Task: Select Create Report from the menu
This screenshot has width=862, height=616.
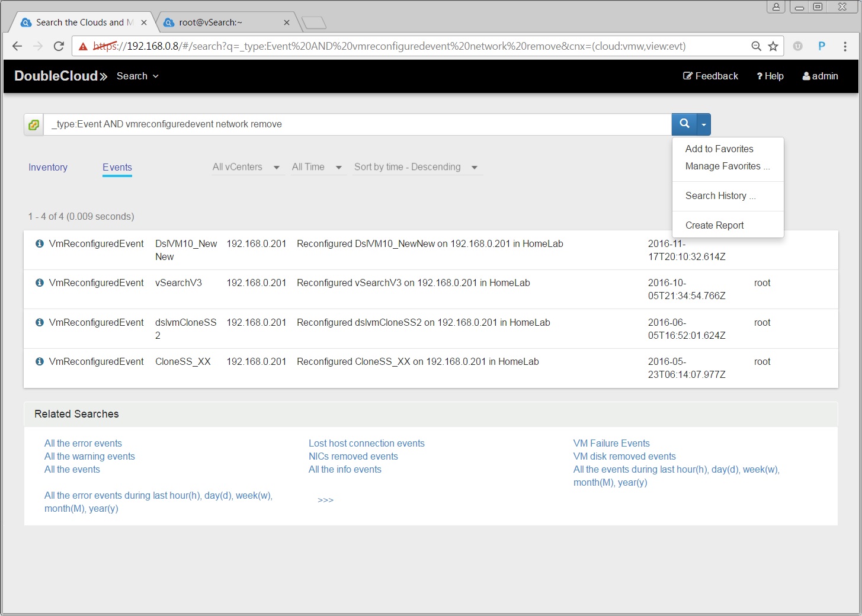Action: 714,225
